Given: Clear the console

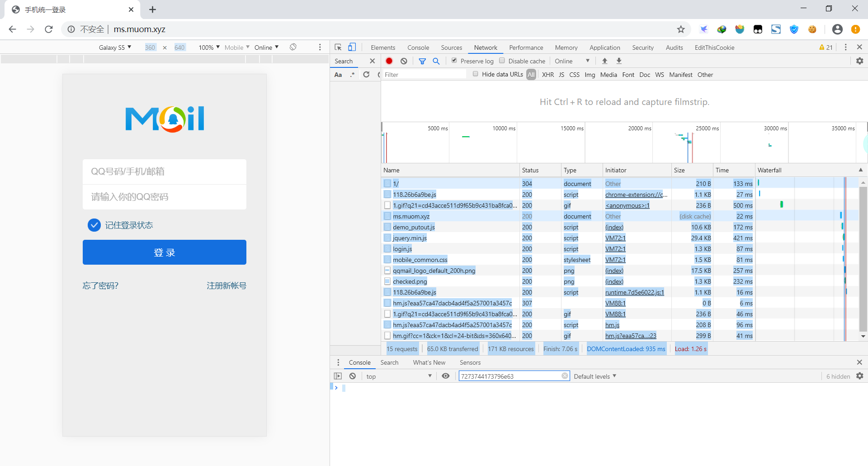Looking at the screenshot, I should coord(353,376).
